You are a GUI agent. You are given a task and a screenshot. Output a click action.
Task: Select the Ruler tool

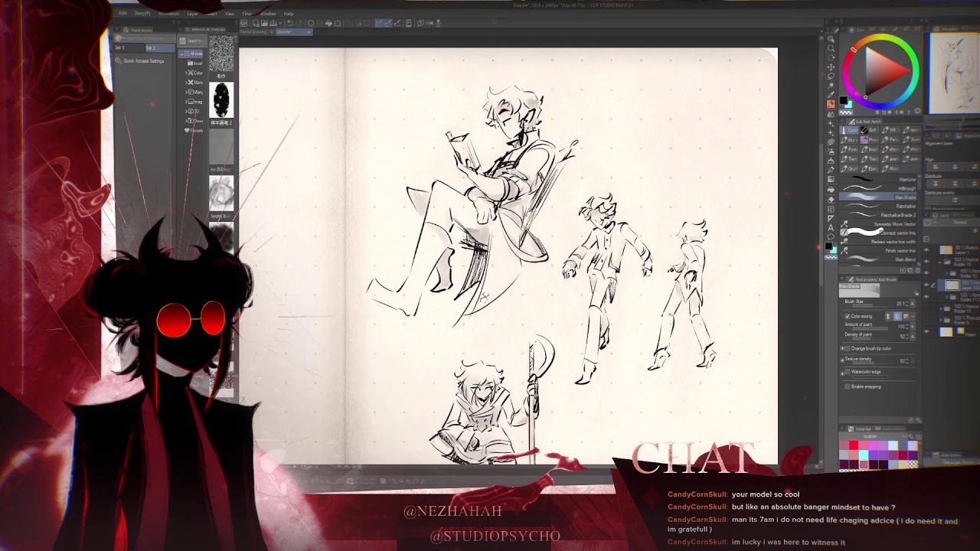coord(831,218)
